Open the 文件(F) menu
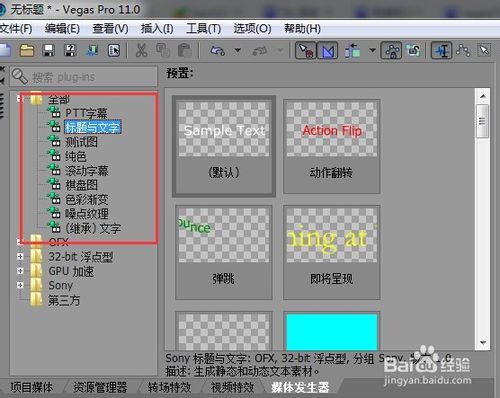 click(x=16, y=29)
